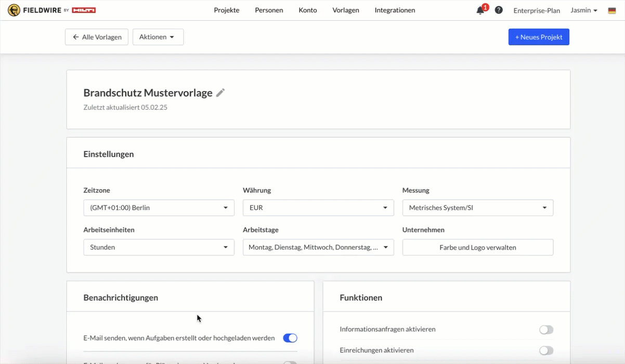Open Projekte in the top navigation
The width and height of the screenshot is (625, 364).
[x=227, y=10]
